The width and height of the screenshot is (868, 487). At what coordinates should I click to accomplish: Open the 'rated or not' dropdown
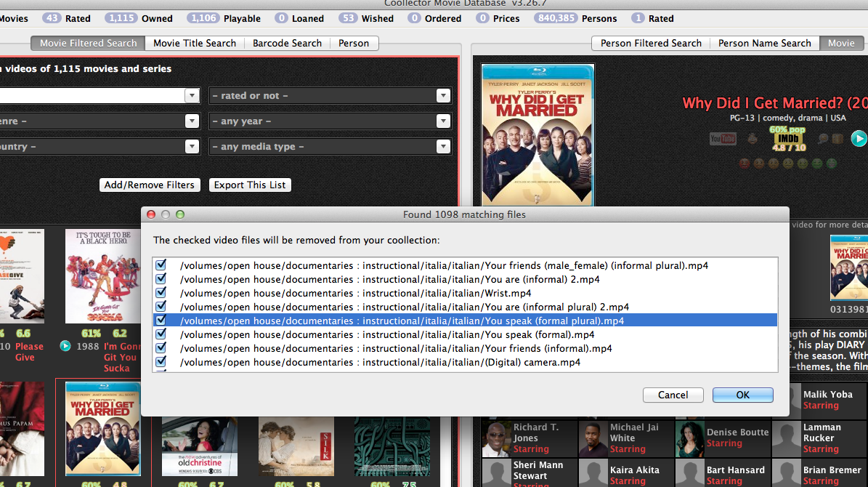click(330, 96)
